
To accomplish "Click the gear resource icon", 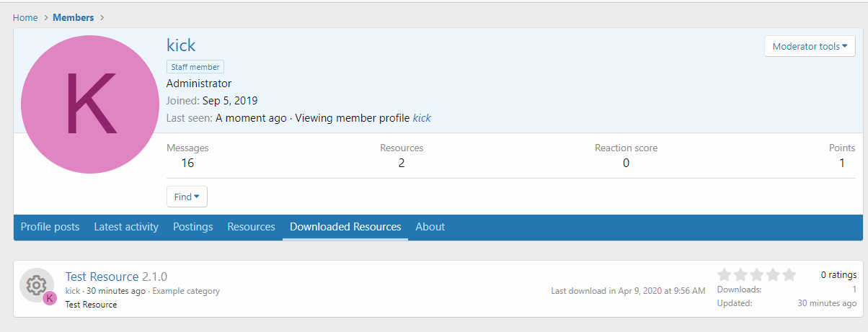I will tap(36, 285).
